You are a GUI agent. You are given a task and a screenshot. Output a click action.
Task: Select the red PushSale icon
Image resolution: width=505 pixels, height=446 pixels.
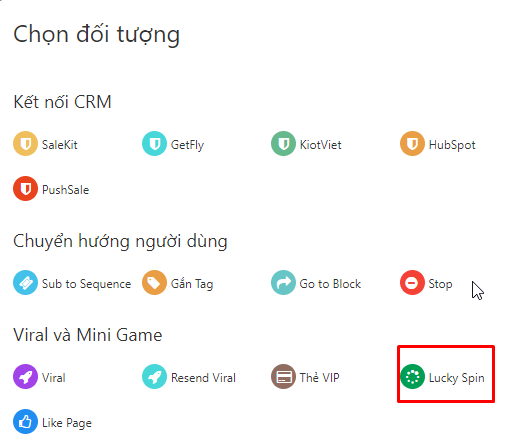coord(25,188)
